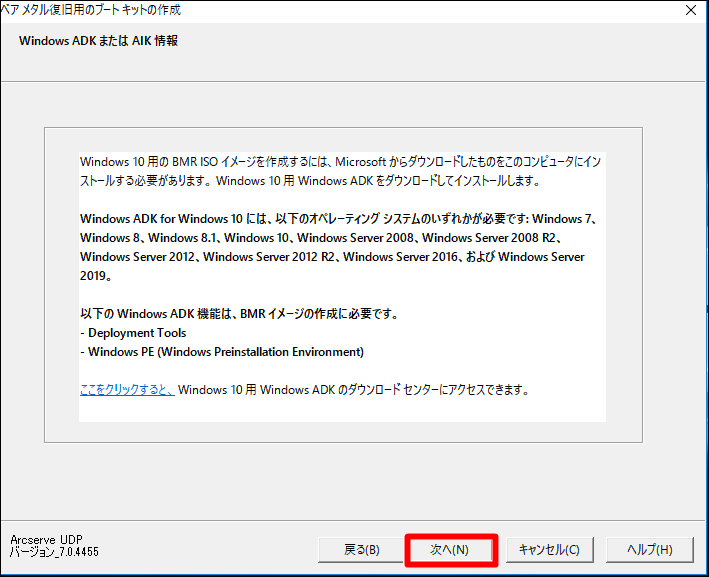Close the boot kit creation dialog
This screenshot has width=709, height=577.
tap(690, 10)
